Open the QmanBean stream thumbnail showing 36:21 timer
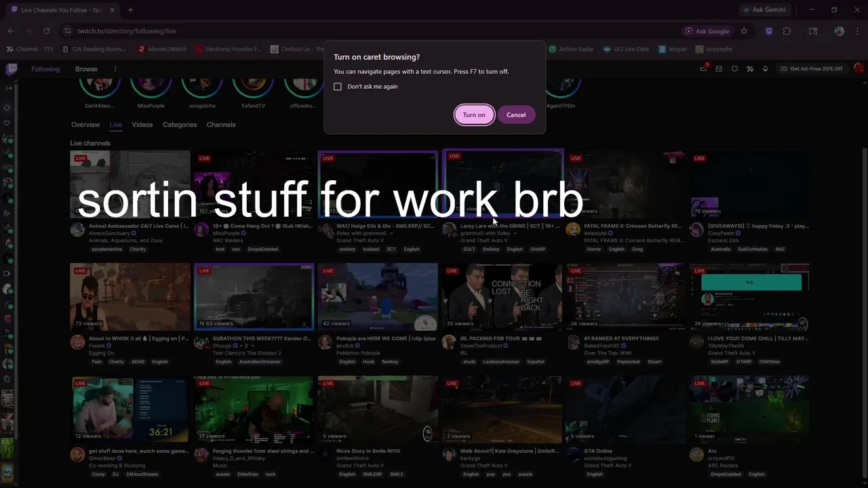Viewport: 868px width, 488px height. (x=130, y=409)
